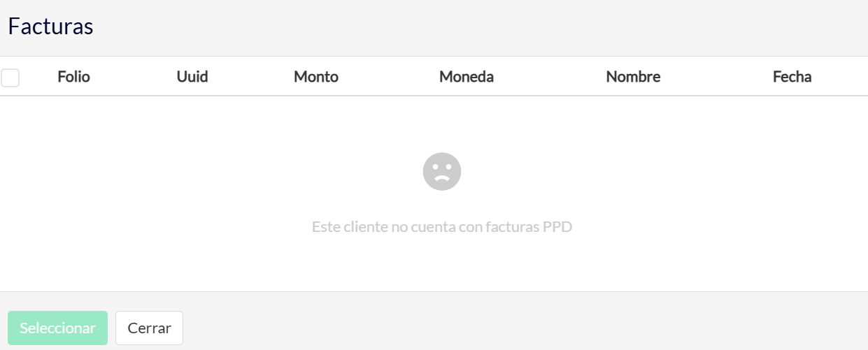Click the 'no cuenta con facturas PPD' message
868x350 pixels.
pos(442,227)
